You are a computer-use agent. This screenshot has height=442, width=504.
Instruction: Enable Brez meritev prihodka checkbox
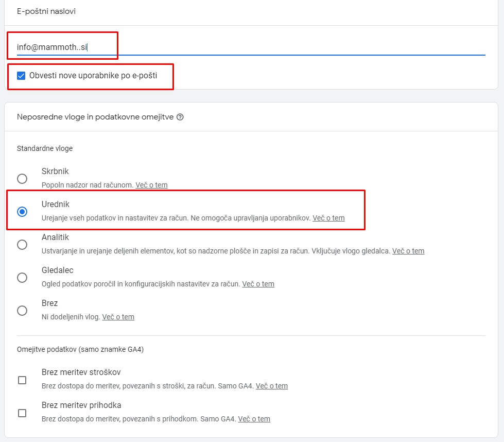point(22,413)
